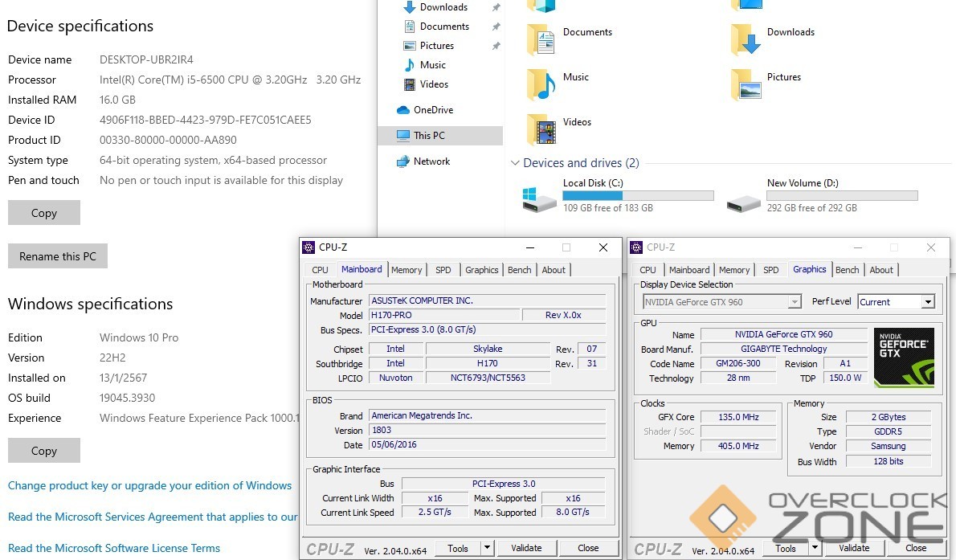
Task: Open the Tools dropdown arrow in Mainboard window
Action: pyautogui.click(x=487, y=548)
